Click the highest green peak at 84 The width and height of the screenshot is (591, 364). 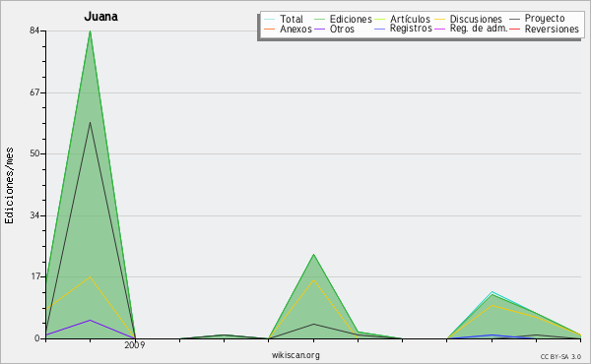click(x=90, y=31)
